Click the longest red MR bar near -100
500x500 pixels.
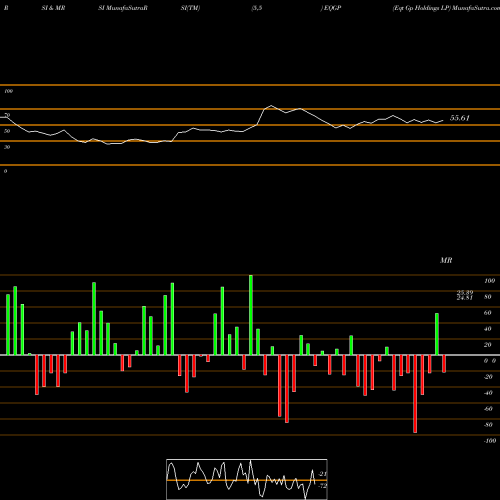pos(415,394)
